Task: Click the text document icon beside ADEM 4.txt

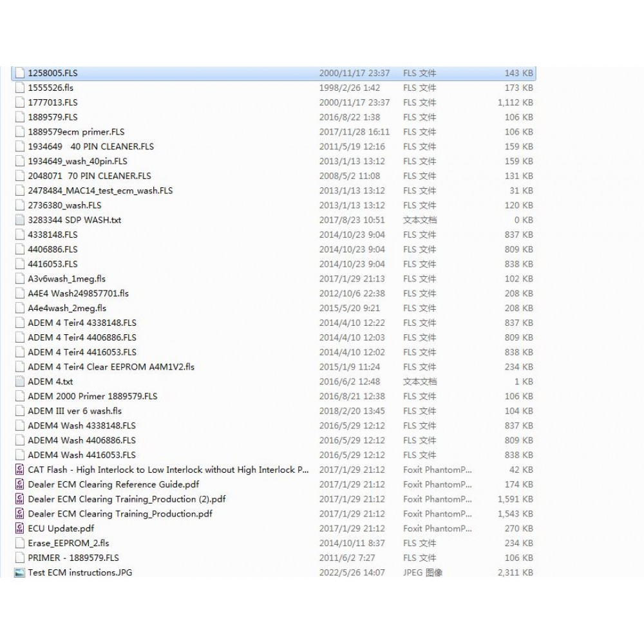Action: point(19,381)
